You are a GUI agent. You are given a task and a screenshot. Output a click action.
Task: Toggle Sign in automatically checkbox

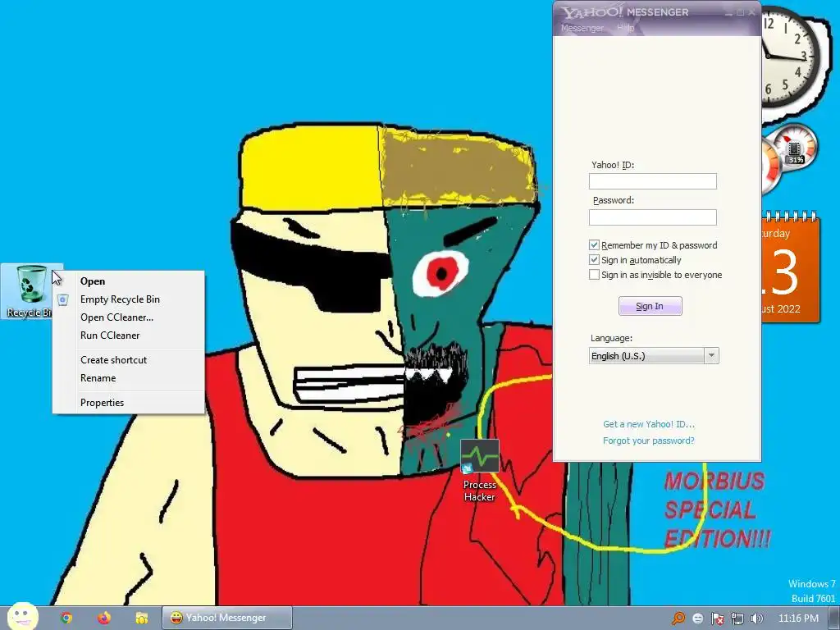point(594,260)
